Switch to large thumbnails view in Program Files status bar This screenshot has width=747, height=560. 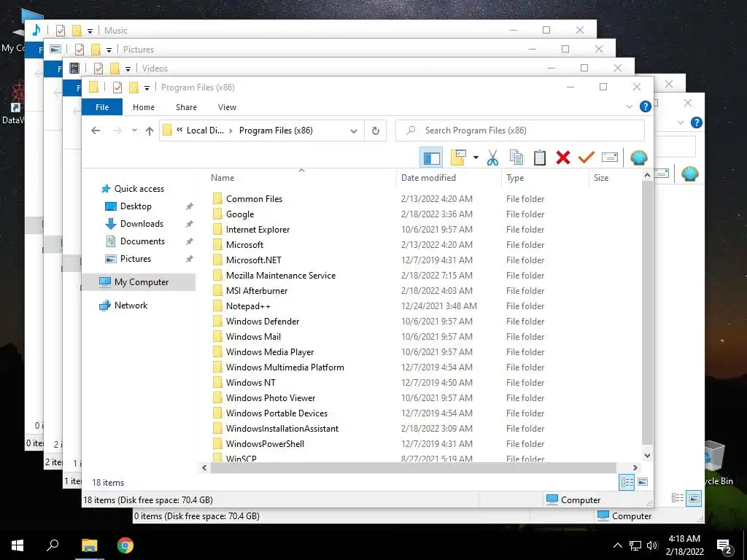pos(642,483)
